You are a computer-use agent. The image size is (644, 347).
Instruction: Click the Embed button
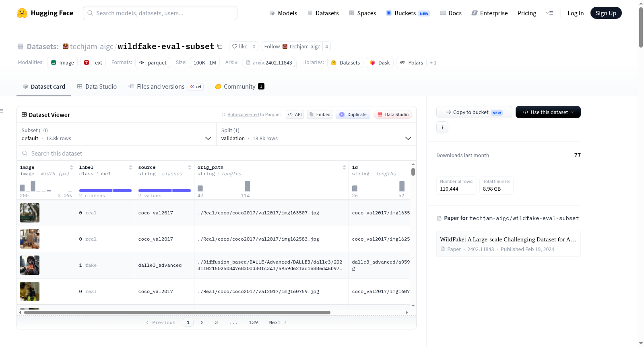[320, 114]
